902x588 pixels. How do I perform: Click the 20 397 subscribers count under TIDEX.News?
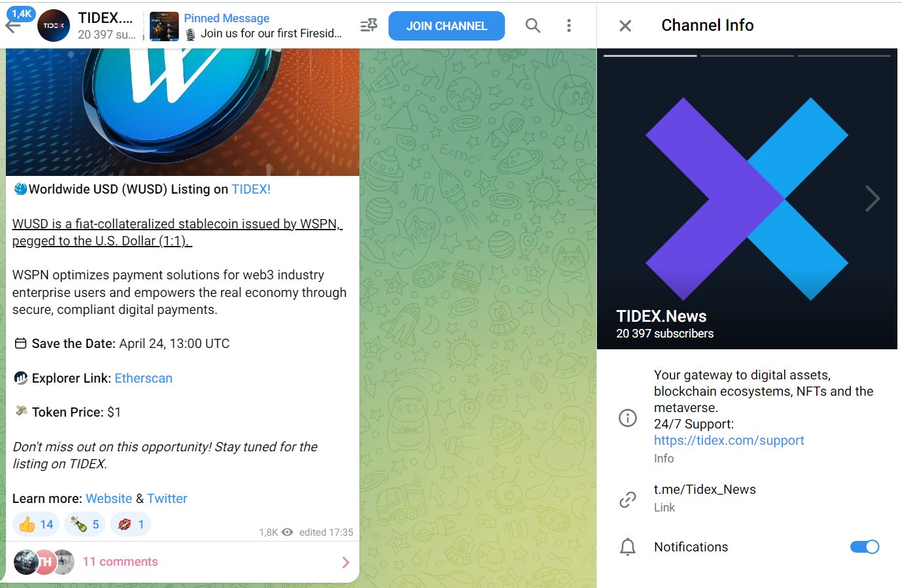tap(665, 334)
